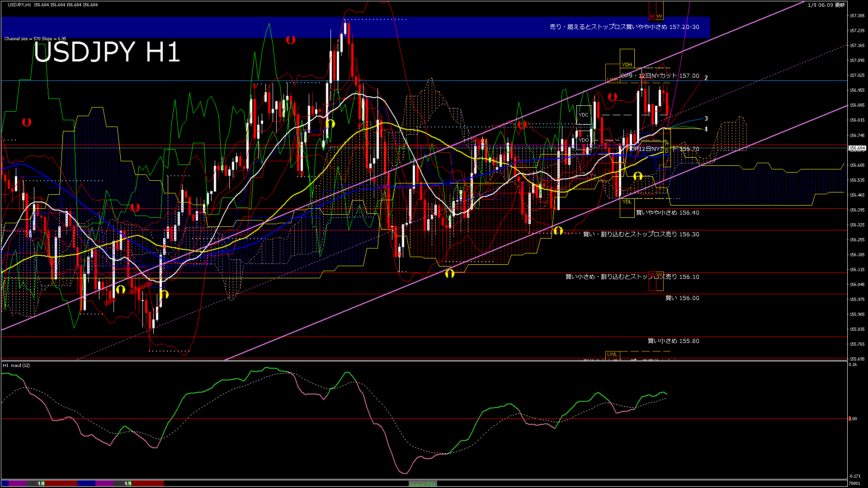868x488 pixels.
Task: Click the H1 macd (12) indicator label
Action: [x=16, y=365]
